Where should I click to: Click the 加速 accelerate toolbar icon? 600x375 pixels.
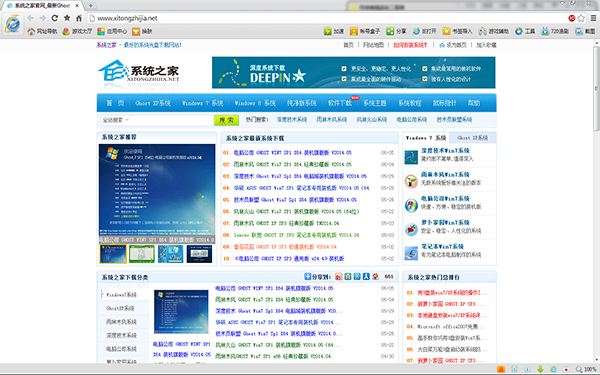click(x=334, y=31)
